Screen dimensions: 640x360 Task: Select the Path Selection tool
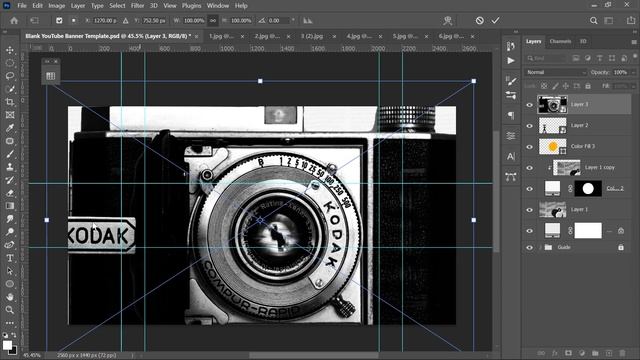tap(10, 271)
